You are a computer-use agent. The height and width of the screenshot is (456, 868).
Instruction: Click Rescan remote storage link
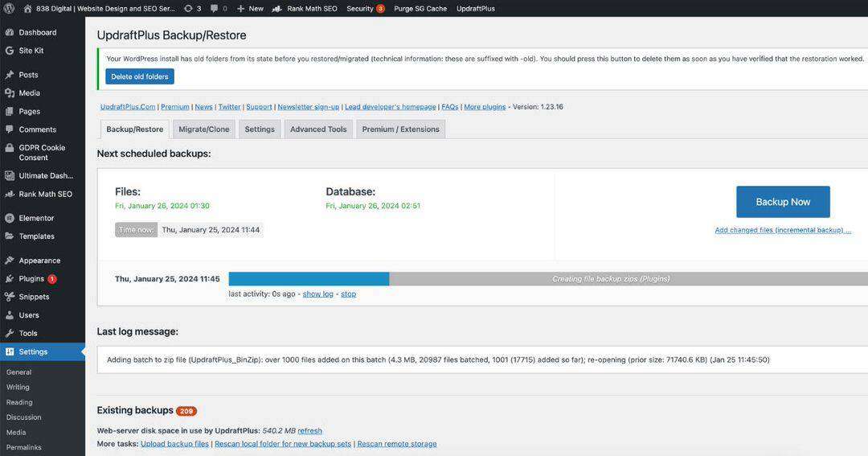397,444
